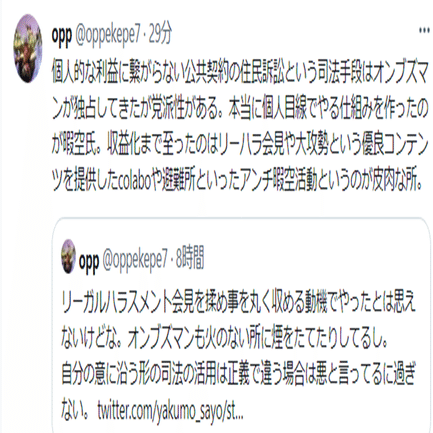
Task: Click the @oppekepe7 handle in main tweet
Action: point(108,35)
